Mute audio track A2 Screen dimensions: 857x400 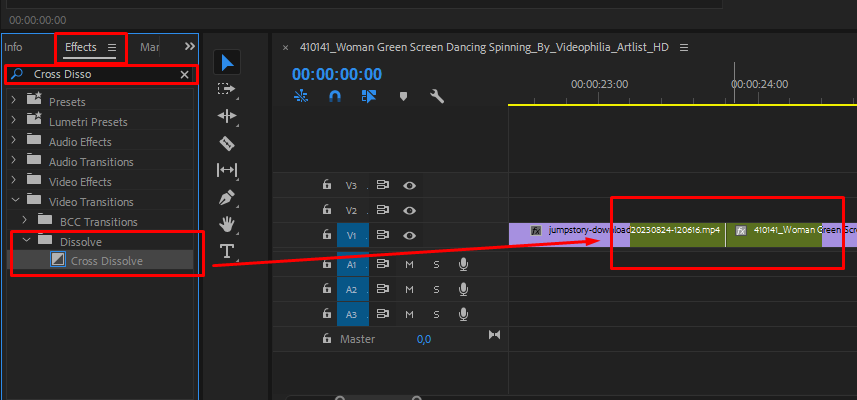pyautogui.click(x=409, y=290)
